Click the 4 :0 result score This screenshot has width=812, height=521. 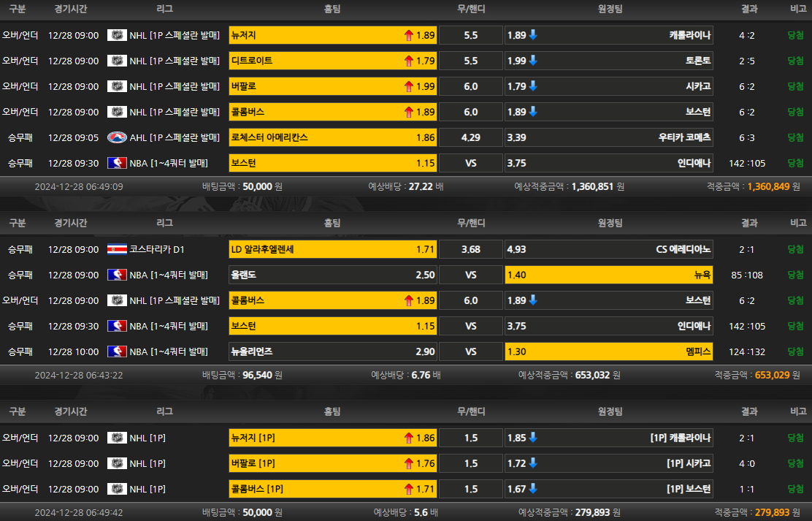(x=747, y=463)
